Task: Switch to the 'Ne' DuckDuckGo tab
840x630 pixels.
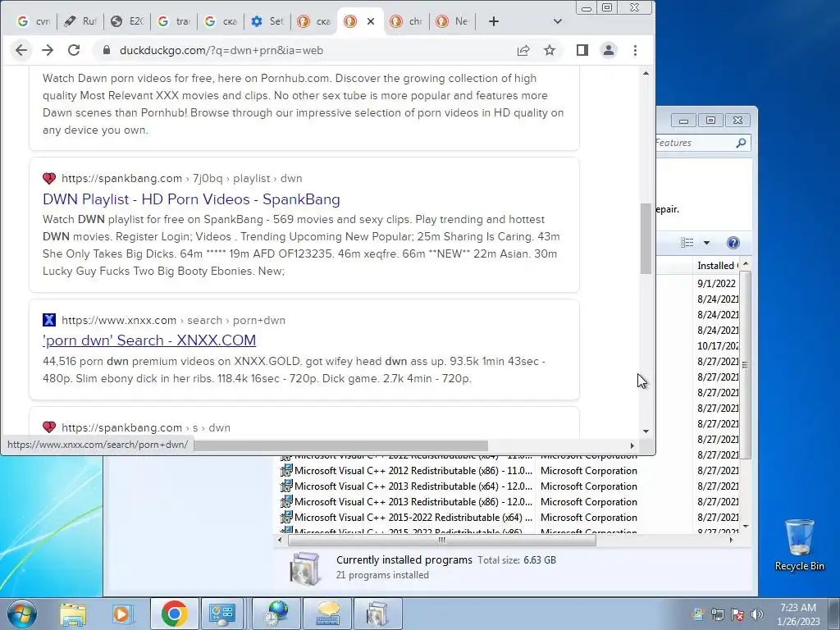Action: click(x=453, y=21)
